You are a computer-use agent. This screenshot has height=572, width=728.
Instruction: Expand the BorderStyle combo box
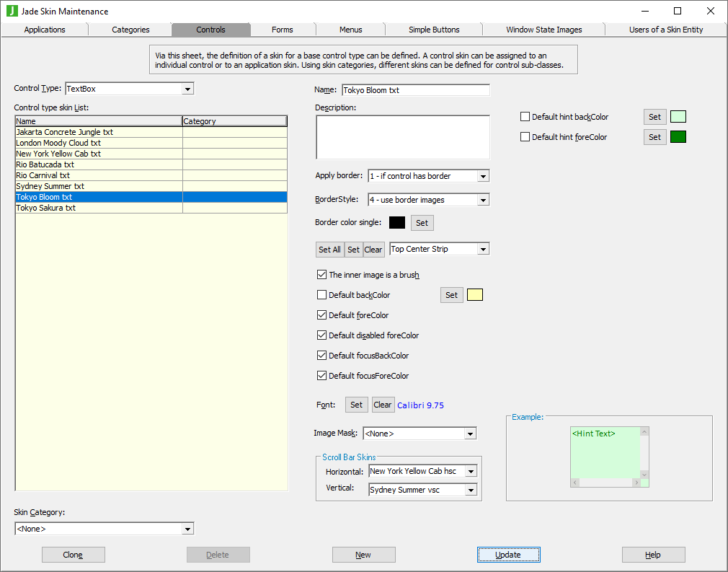pos(483,200)
